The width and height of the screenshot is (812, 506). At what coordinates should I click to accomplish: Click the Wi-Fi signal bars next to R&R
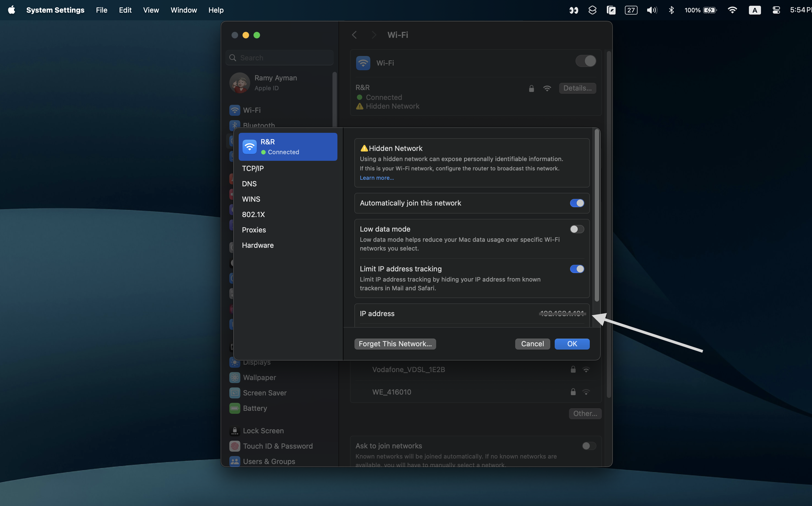(x=547, y=88)
